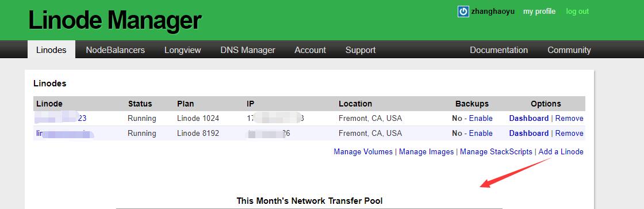Open Dashboard for the Linode 8192 server
Image resolution: width=644 pixels, height=209 pixels.
coord(528,134)
